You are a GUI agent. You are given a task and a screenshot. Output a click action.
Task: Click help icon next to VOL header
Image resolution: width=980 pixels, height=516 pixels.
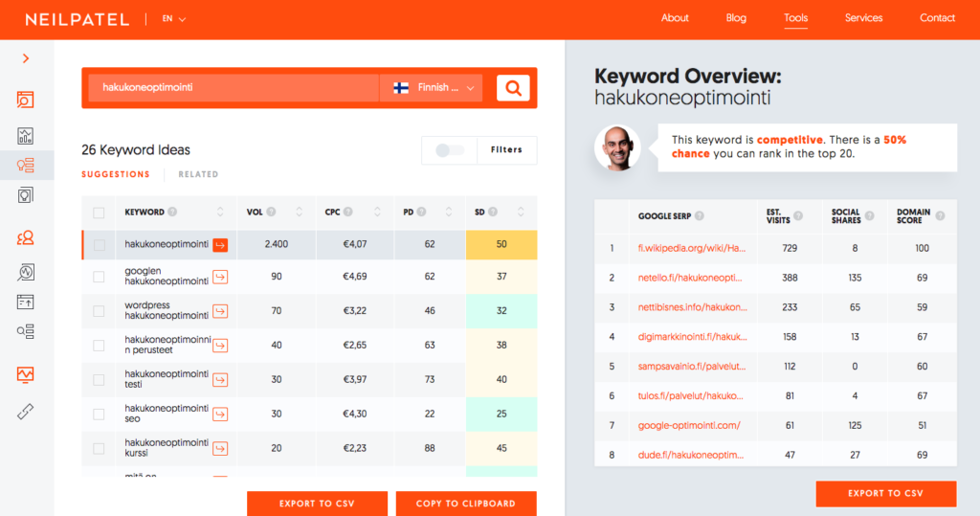coord(271,212)
